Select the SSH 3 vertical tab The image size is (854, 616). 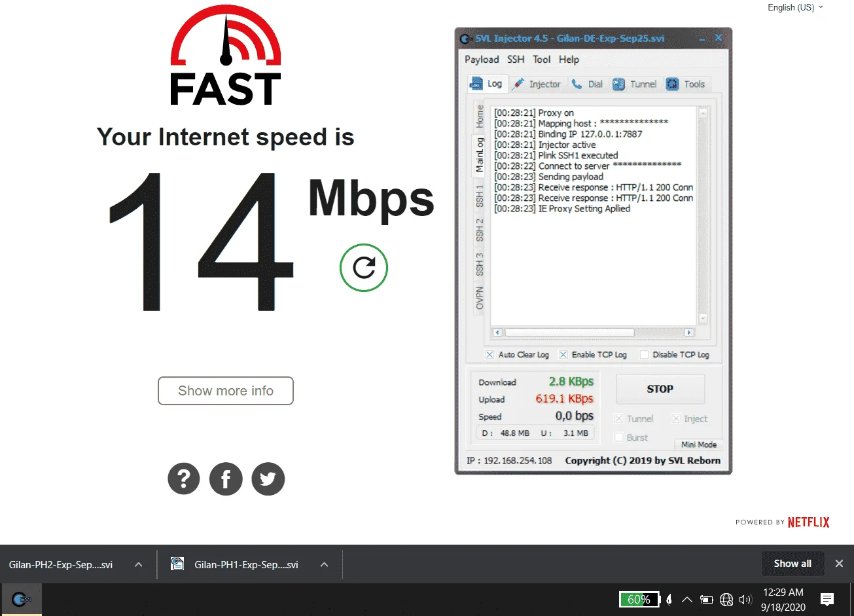point(480,264)
